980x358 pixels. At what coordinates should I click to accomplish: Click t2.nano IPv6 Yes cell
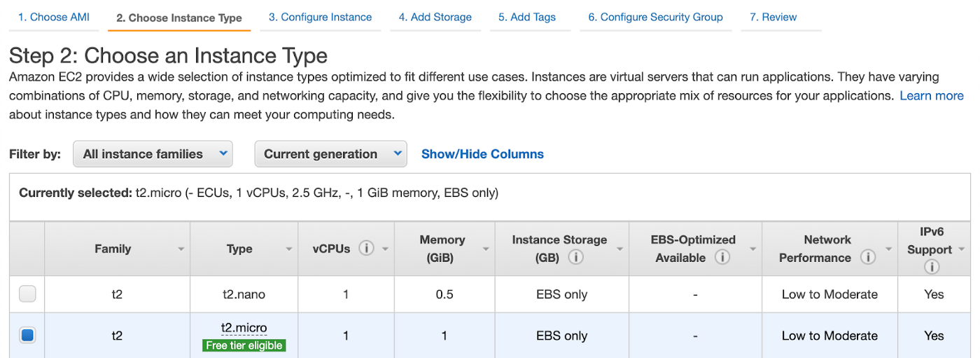tap(934, 294)
